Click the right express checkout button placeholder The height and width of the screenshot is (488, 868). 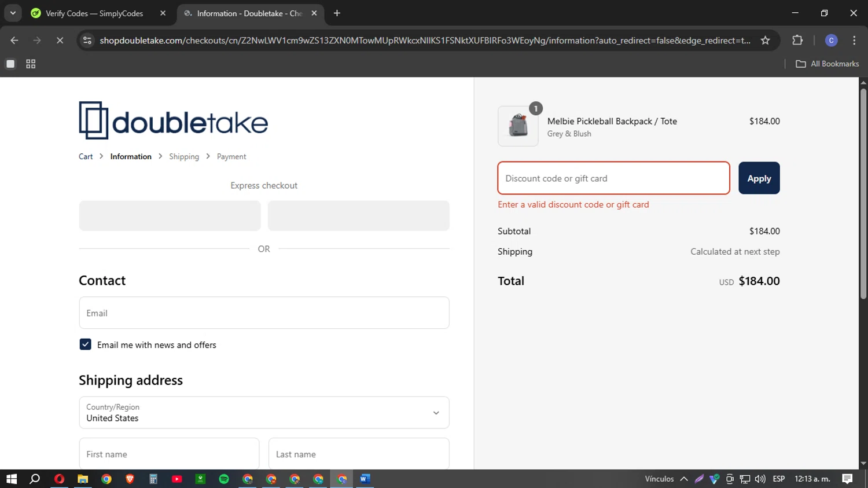coord(359,216)
